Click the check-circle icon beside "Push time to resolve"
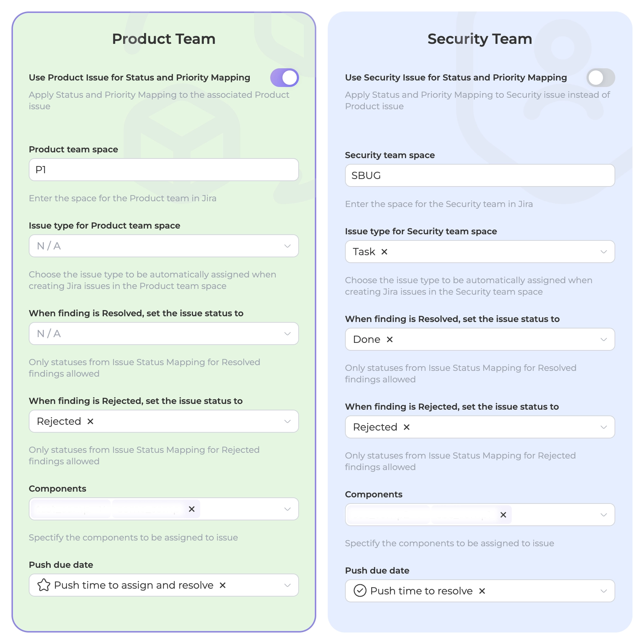The image size is (644, 644). 360,591
